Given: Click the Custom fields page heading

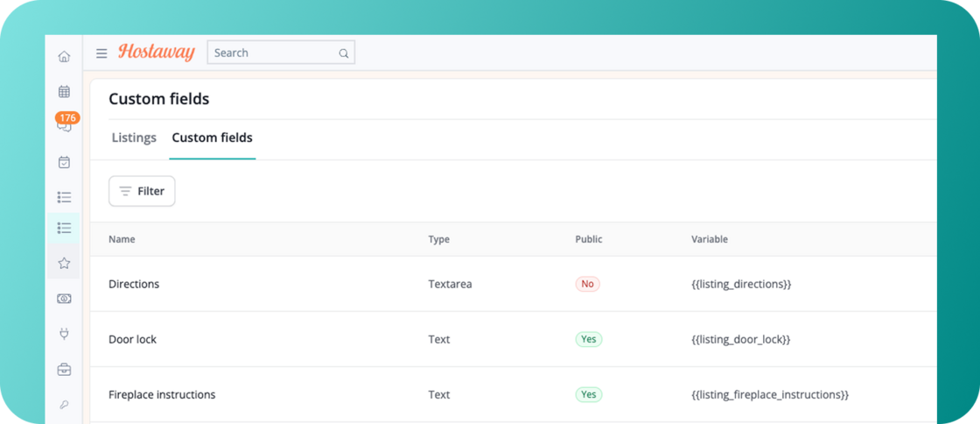Looking at the screenshot, I should [x=158, y=99].
